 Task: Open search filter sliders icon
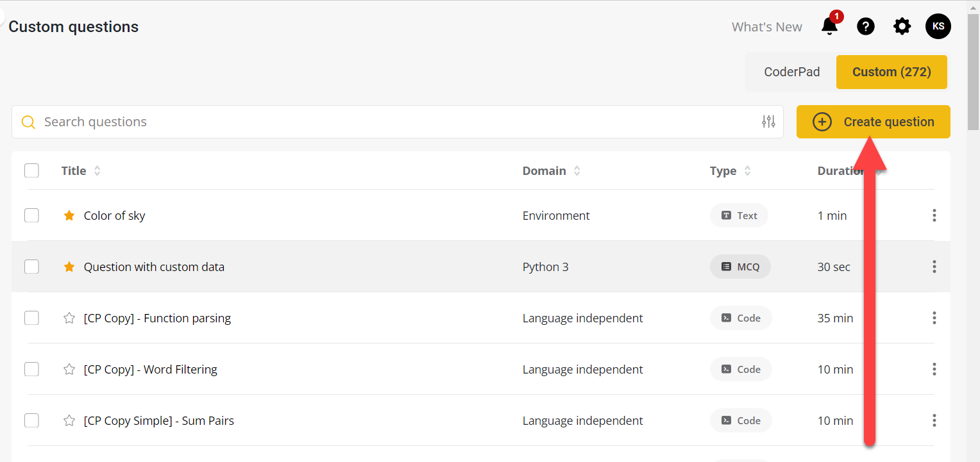(x=768, y=122)
